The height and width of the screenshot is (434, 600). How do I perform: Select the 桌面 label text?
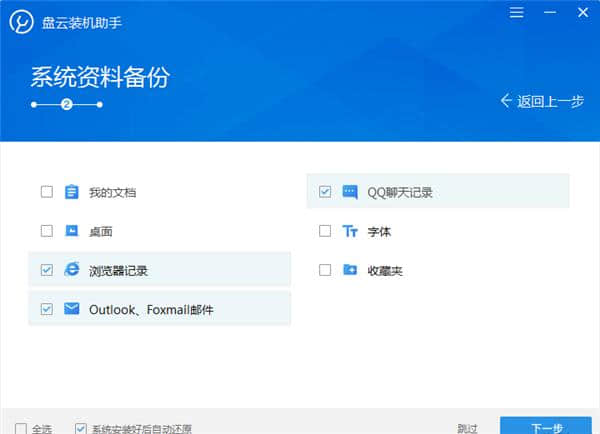point(101,232)
